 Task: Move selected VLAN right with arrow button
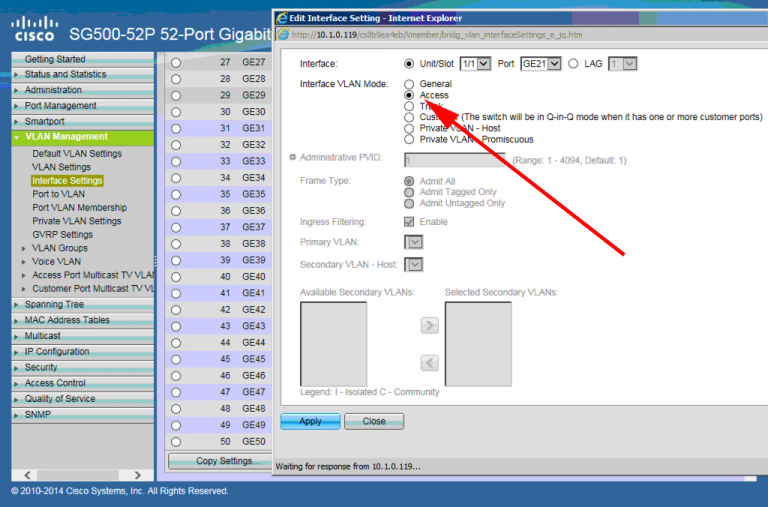click(430, 325)
